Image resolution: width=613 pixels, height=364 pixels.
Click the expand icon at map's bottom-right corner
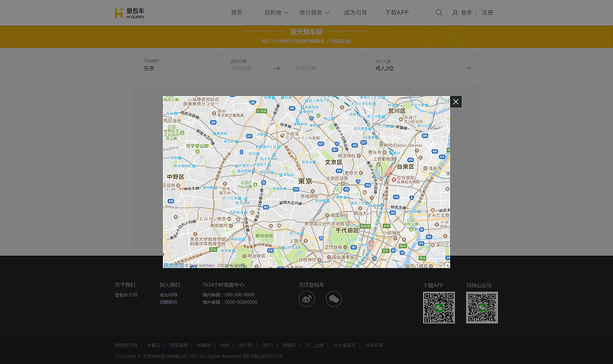click(447, 265)
